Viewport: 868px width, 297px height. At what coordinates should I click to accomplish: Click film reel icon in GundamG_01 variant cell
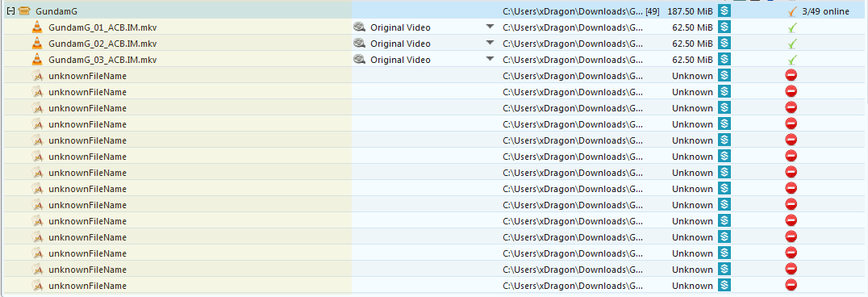coord(360,27)
